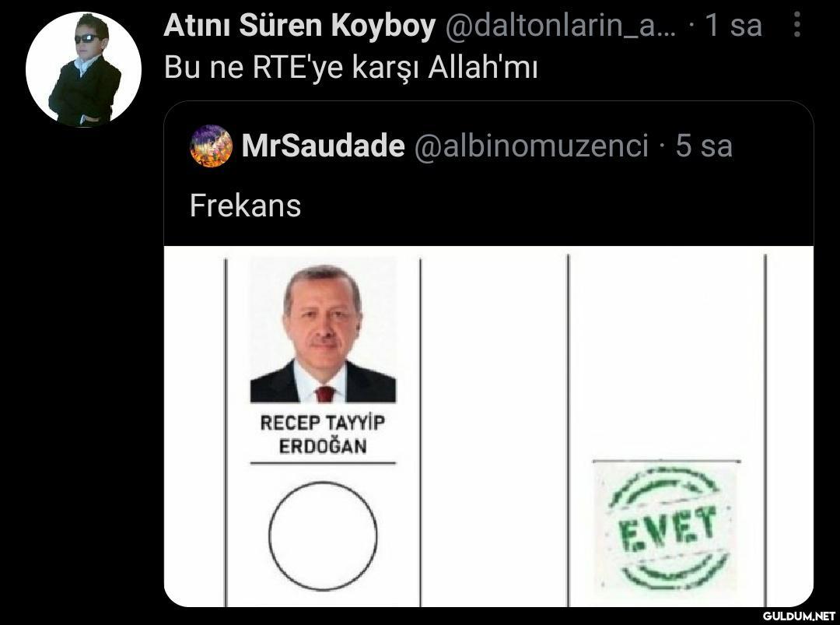This screenshot has height=625, width=840.
Task: Open the three-dot more options menu
Action: [797, 25]
